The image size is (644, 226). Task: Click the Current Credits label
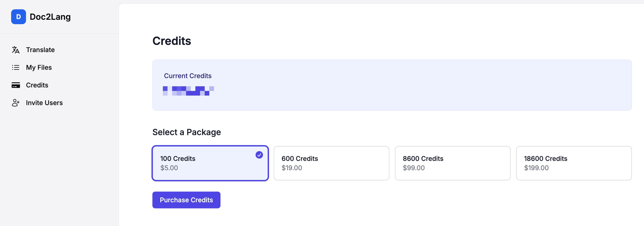point(187,76)
